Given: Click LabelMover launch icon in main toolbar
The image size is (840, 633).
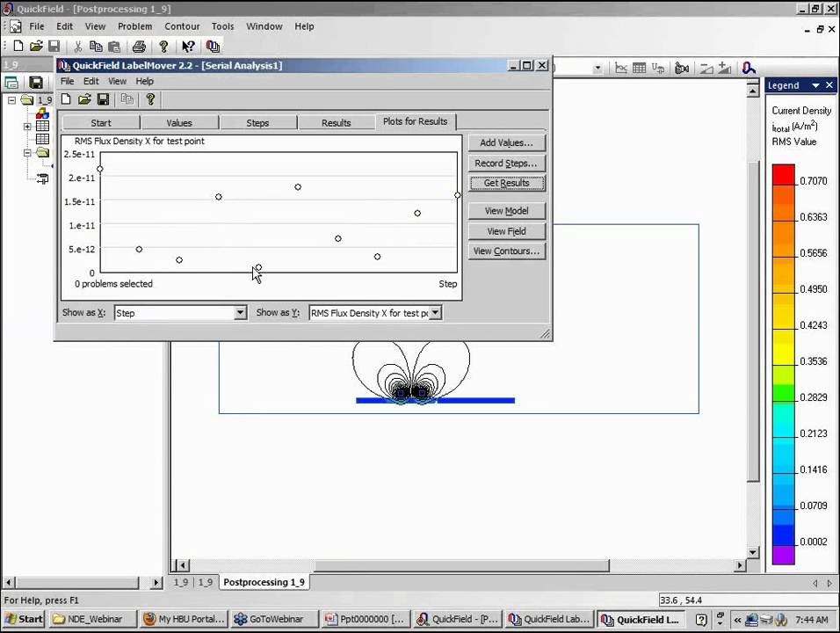Looking at the screenshot, I should 213,47.
